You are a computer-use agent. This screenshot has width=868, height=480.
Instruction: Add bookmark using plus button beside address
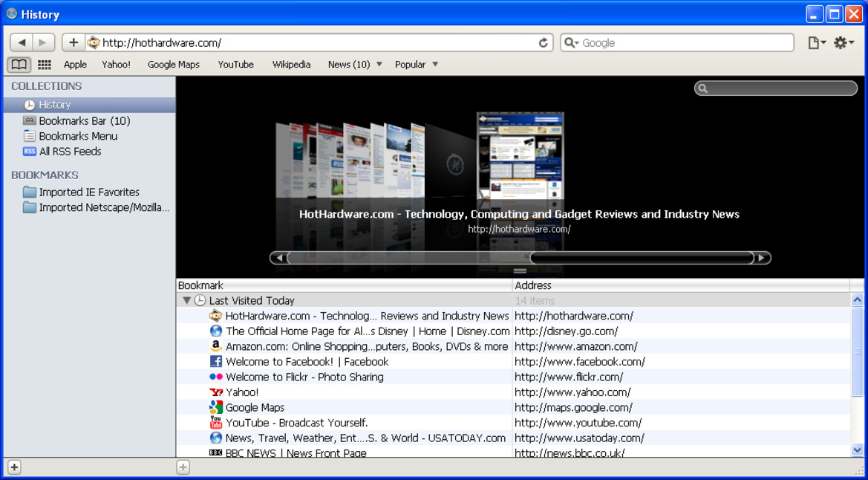[73, 42]
